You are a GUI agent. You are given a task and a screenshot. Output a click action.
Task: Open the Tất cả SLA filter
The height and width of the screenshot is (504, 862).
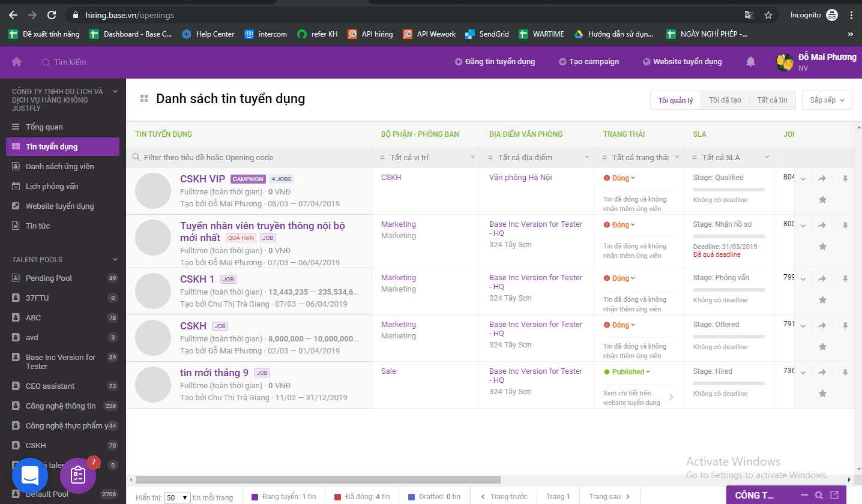729,157
